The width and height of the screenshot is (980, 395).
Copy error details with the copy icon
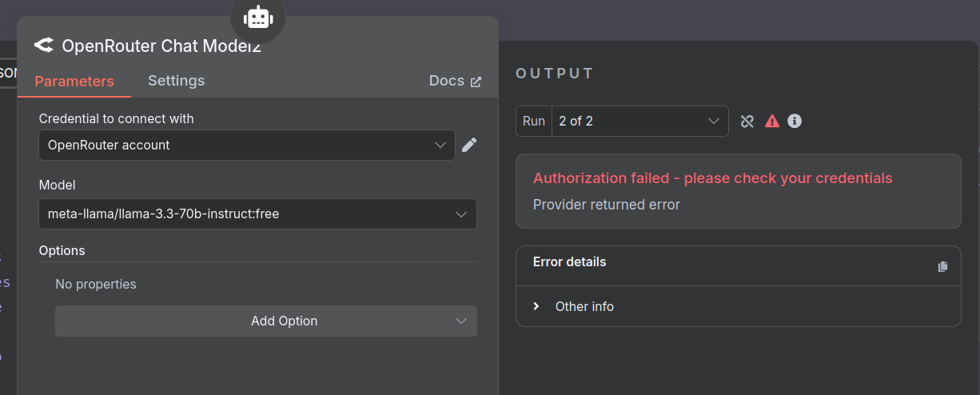[x=942, y=266]
